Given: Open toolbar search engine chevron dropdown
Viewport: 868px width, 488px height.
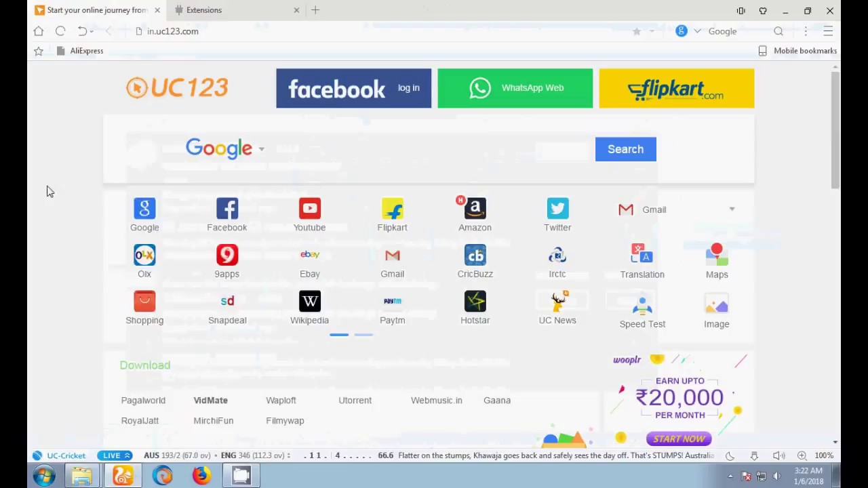Looking at the screenshot, I should tap(697, 31).
